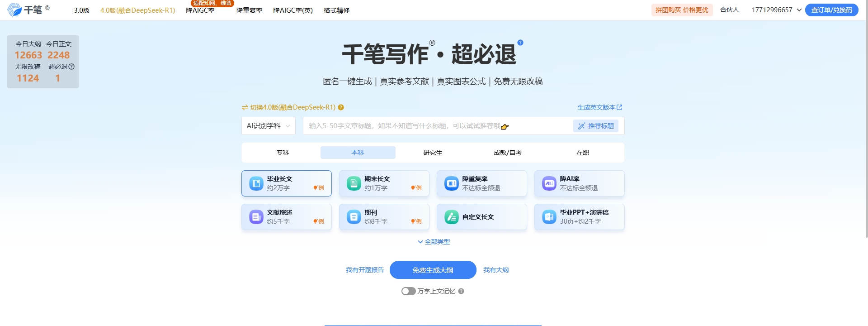The image size is (868, 326).
Task: Open the 3.0版 menu item
Action: coord(82,10)
